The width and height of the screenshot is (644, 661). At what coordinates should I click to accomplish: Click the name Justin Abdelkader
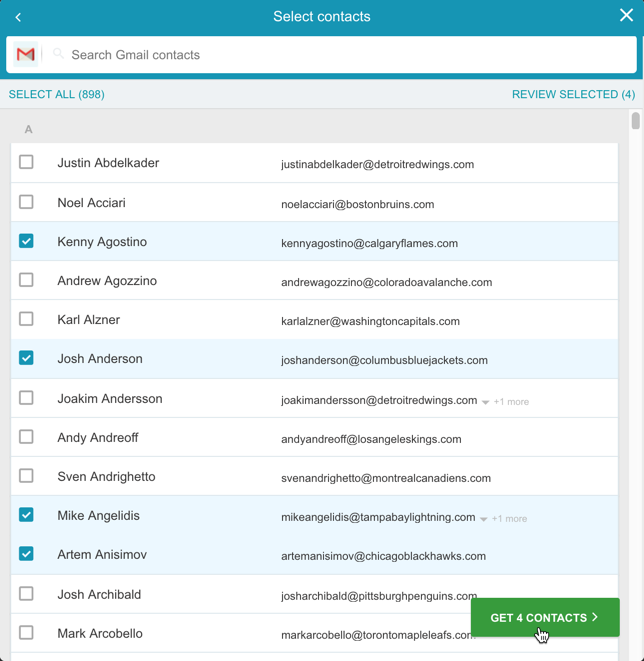point(108,163)
